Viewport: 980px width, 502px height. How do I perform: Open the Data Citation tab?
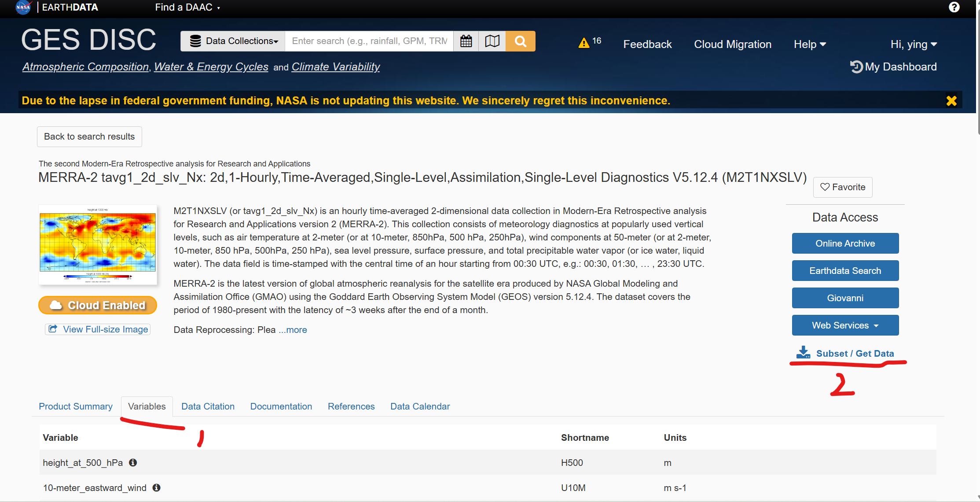click(208, 406)
